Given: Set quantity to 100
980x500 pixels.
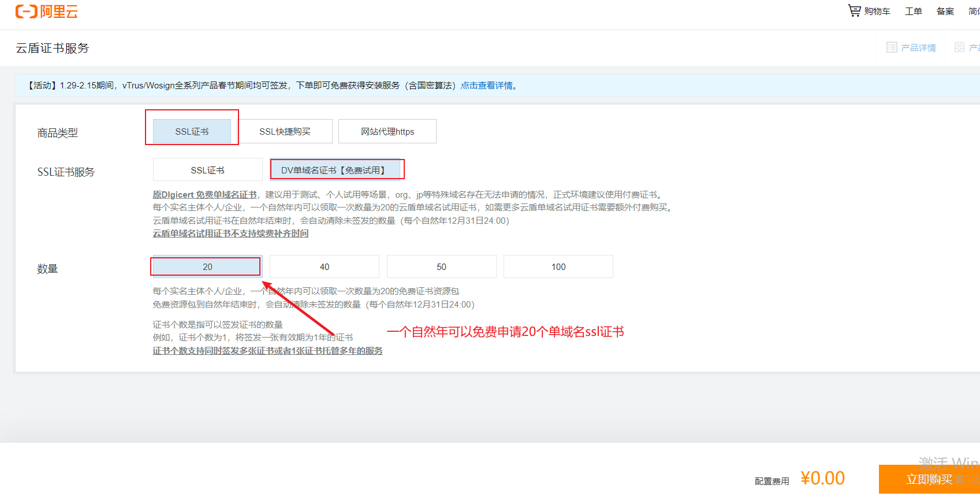Looking at the screenshot, I should pos(558,266).
